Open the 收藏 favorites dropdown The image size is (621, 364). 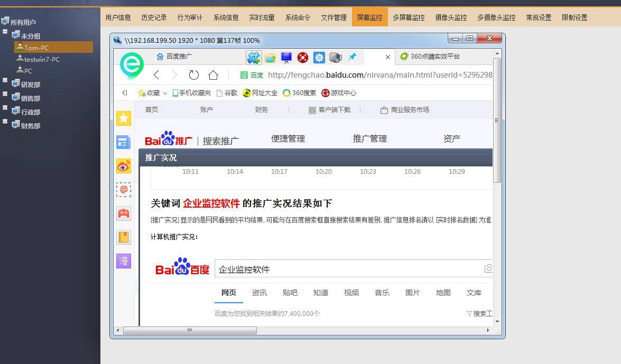point(153,92)
